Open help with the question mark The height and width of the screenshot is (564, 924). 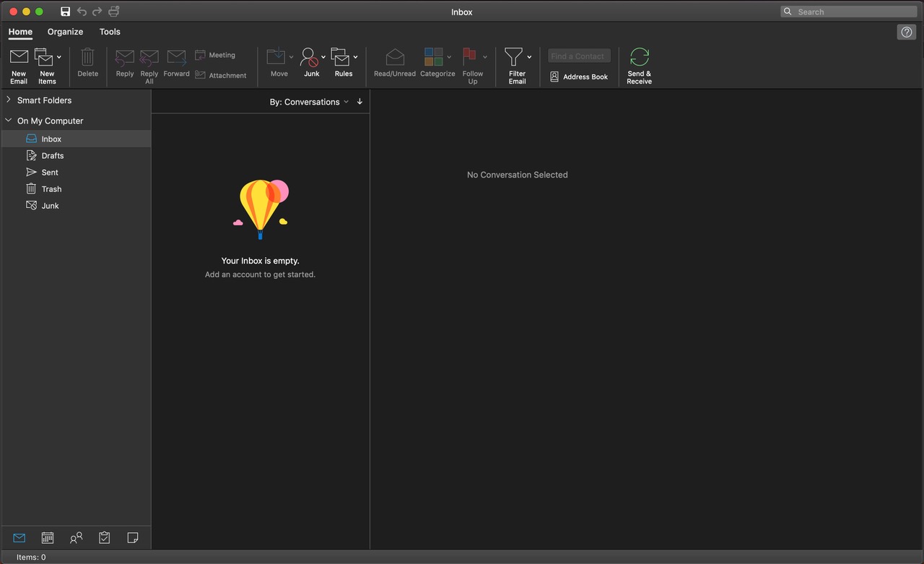(x=907, y=32)
